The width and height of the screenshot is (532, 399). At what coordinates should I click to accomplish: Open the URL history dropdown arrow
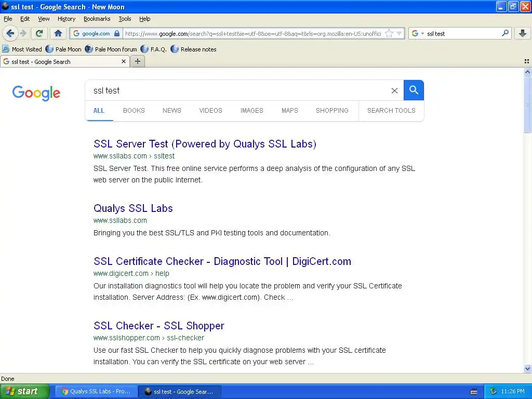[400, 33]
